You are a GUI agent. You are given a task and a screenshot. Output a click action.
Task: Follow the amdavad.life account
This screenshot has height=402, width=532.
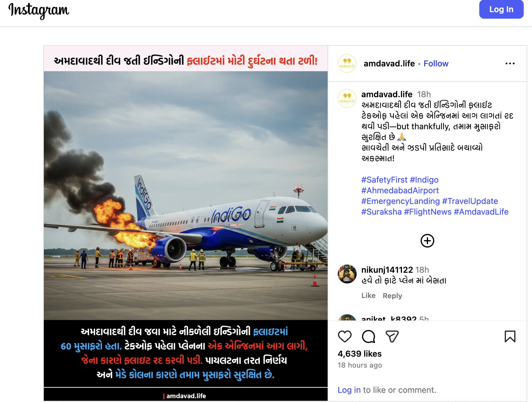436,63
